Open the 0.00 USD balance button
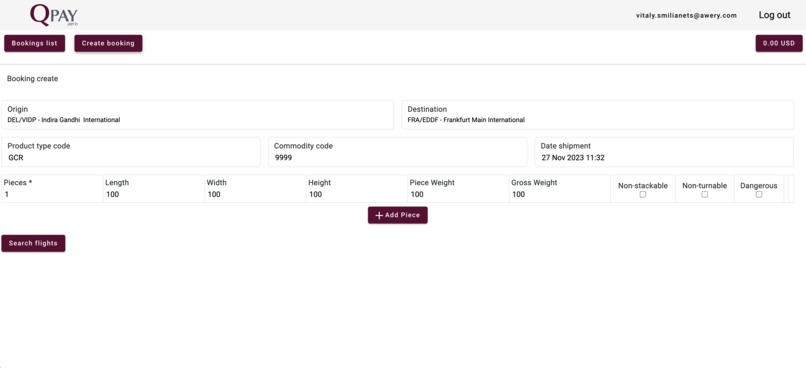 tap(779, 44)
